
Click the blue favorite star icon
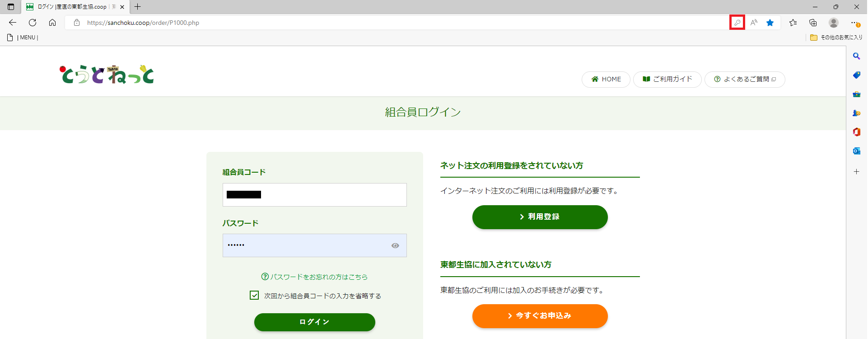tap(770, 23)
